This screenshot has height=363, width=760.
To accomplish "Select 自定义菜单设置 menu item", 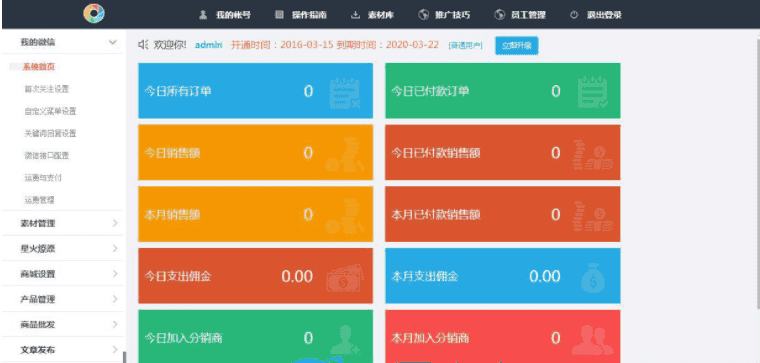I will 50,111.
